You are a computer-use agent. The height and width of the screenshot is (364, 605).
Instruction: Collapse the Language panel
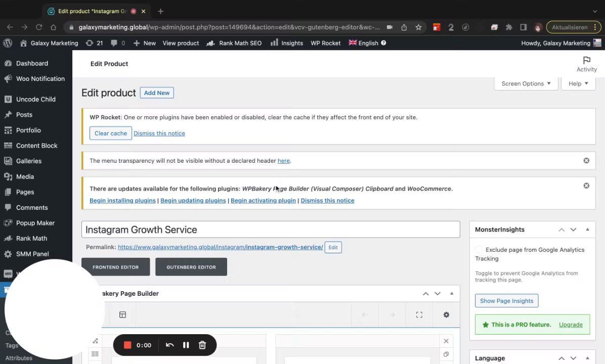pyautogui.click(x=587, y=358)
